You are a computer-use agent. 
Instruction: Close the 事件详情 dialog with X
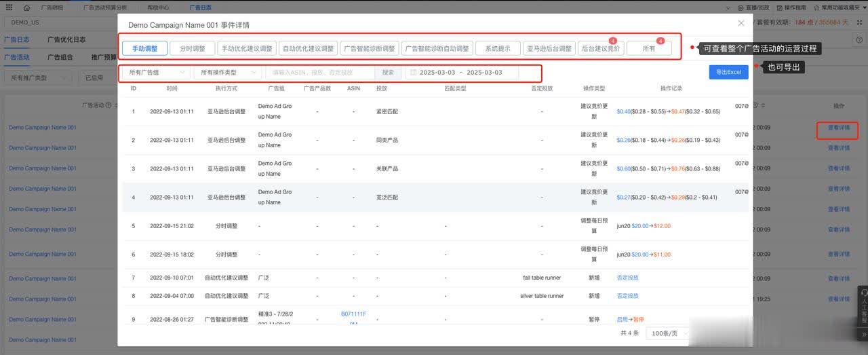[741, 23]
